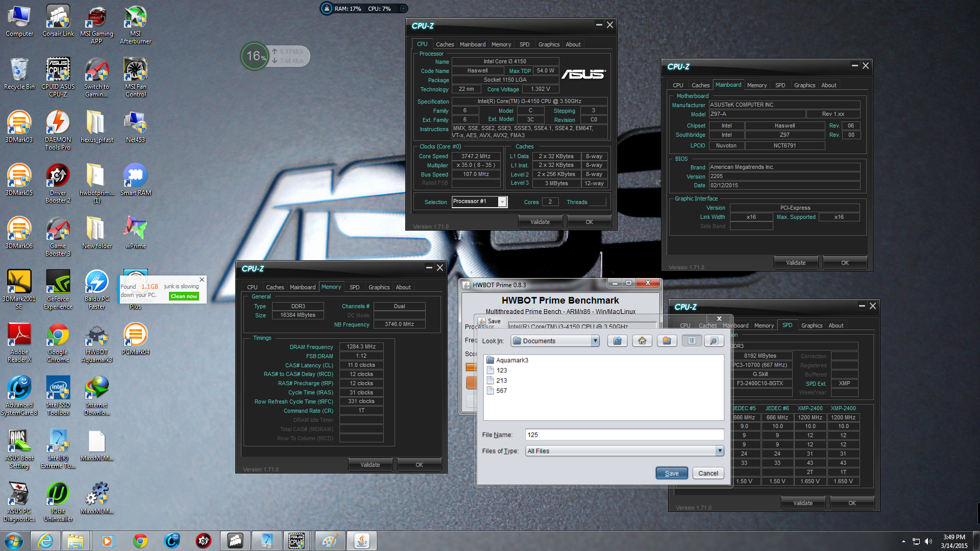Launch 3DMark03 desktop icon

[19, 128]
